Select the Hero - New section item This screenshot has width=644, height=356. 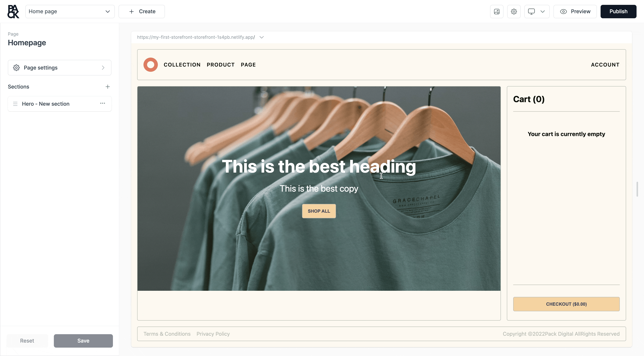click(x=45, y=104)
